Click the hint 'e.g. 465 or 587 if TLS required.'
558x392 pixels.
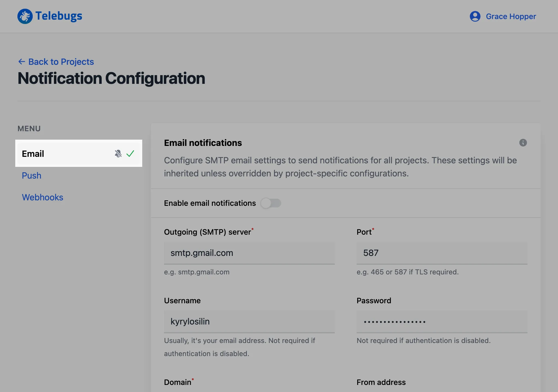tap(408, 272)
